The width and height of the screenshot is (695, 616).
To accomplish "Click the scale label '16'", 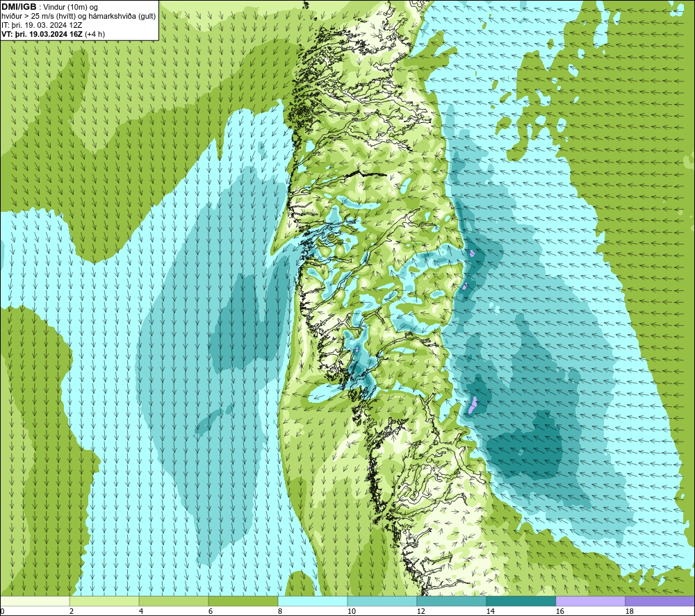I will click(x=559, y=611).
